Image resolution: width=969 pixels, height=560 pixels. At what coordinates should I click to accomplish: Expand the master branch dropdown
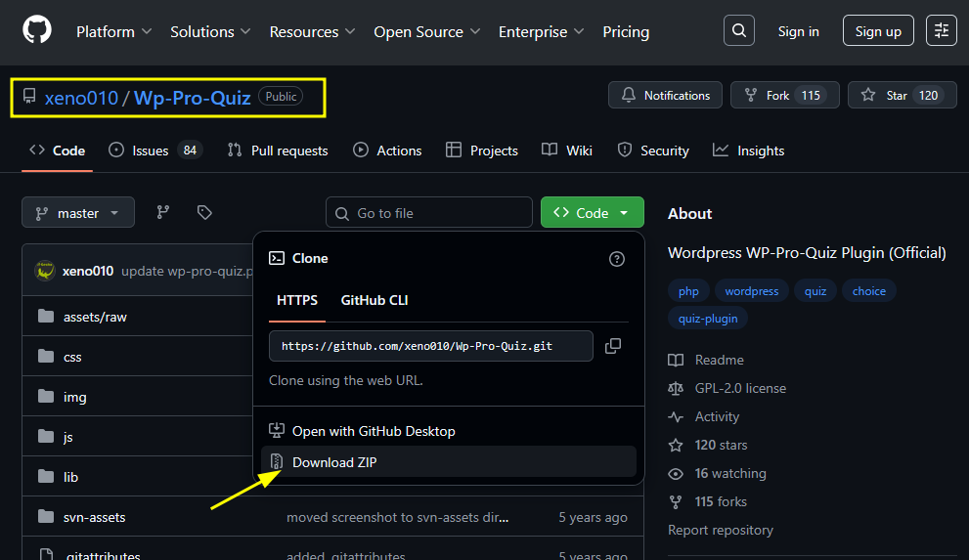[x=77, y=213]
